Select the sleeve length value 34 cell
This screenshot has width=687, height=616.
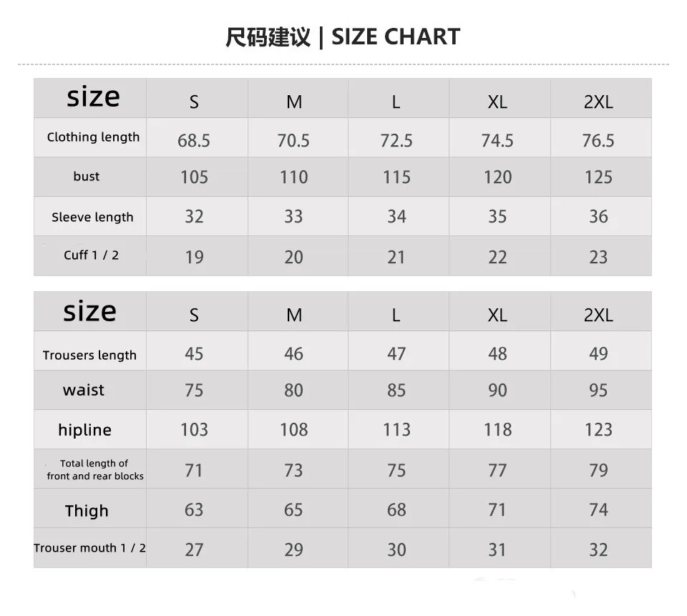396,216
